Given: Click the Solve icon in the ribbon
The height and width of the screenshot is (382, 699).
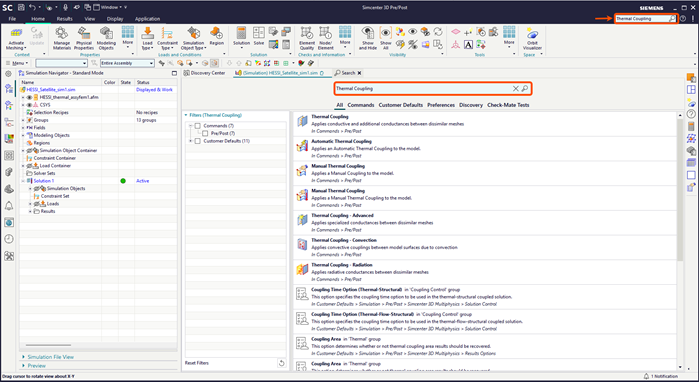Looking at the screenshot, I should point(259,33).
